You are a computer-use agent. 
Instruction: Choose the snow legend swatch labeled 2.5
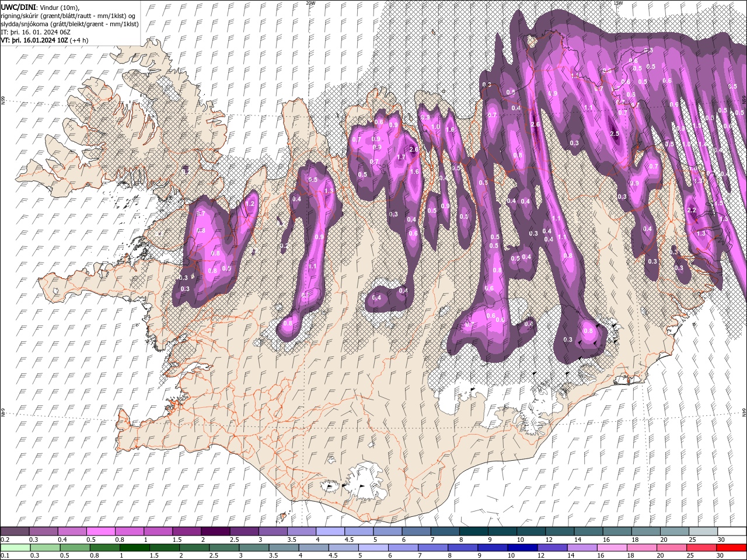[244, 531]
